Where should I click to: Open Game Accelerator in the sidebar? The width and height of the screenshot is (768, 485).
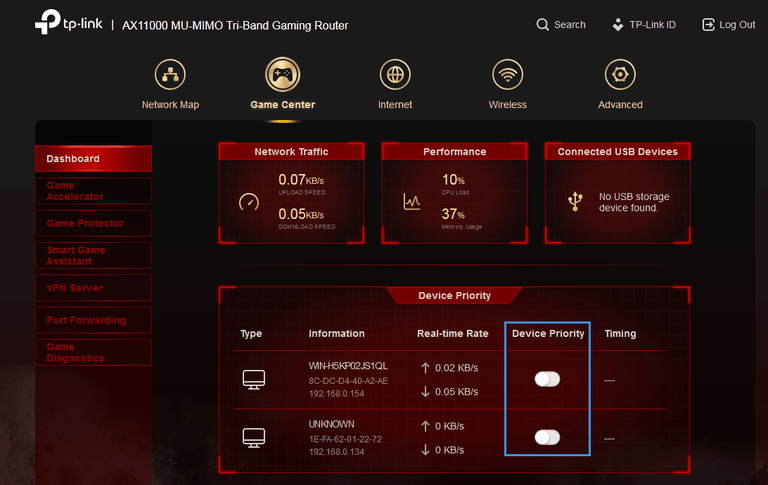coord(93,191)
